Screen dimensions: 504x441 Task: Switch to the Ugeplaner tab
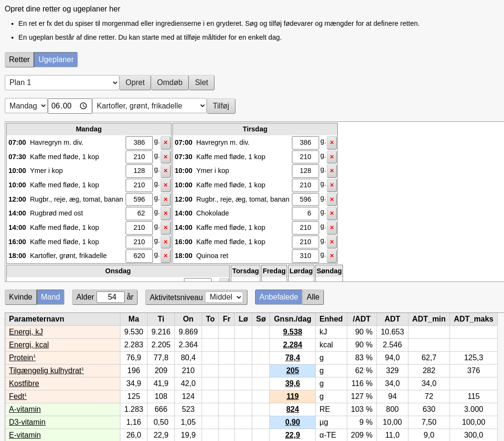point(56,60)
